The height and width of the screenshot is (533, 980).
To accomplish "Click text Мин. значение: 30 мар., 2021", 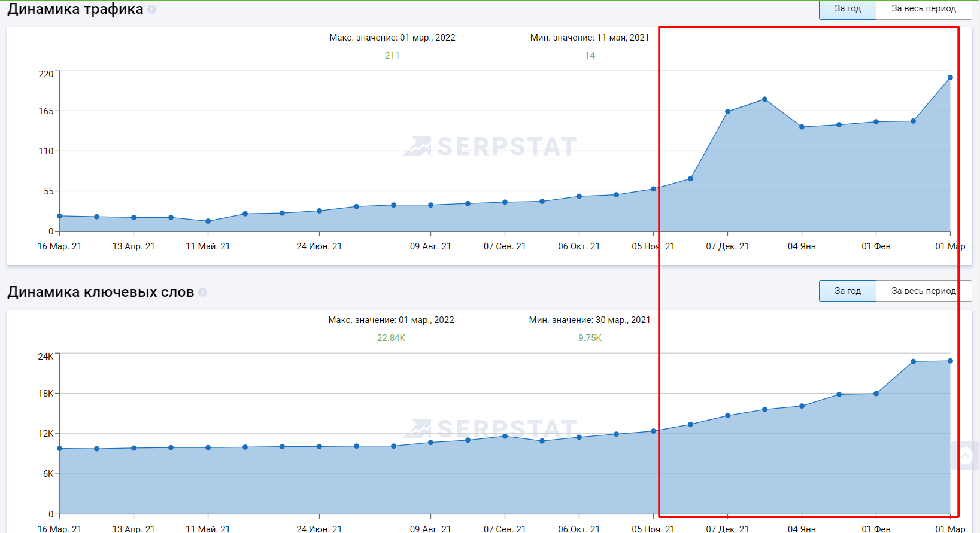I will pos(590,320).
